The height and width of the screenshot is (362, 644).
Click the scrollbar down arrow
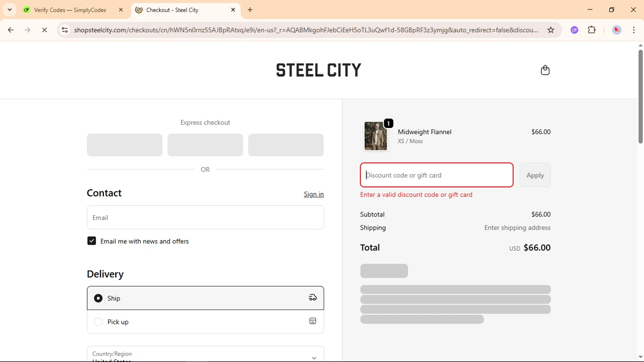(640, 357)
